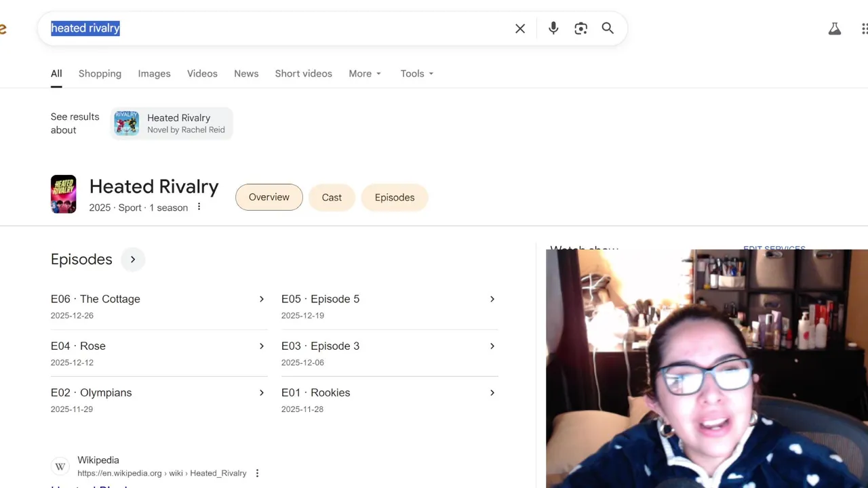Click the Wikipedia Heated_Rivalry URL

click(162, 473)
